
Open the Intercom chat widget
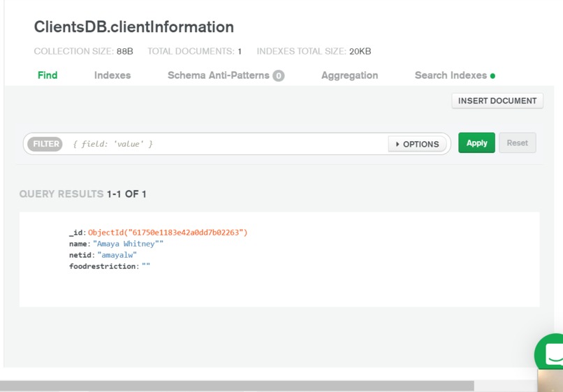click(x=553, y=354)
